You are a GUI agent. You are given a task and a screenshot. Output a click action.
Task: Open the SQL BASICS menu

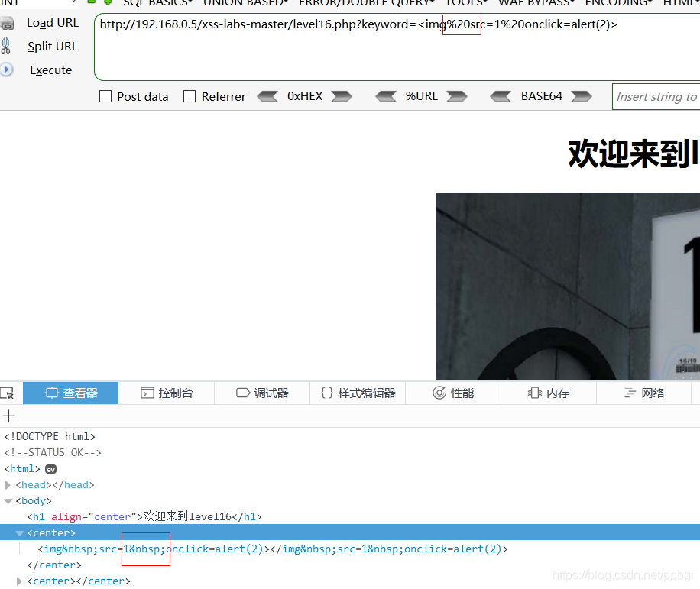click(x=157, y=3)
